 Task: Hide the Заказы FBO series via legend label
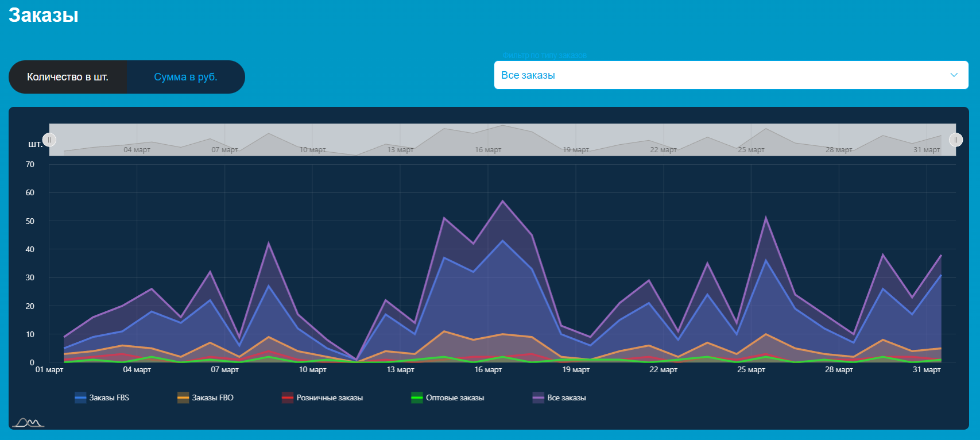[212, 397]
